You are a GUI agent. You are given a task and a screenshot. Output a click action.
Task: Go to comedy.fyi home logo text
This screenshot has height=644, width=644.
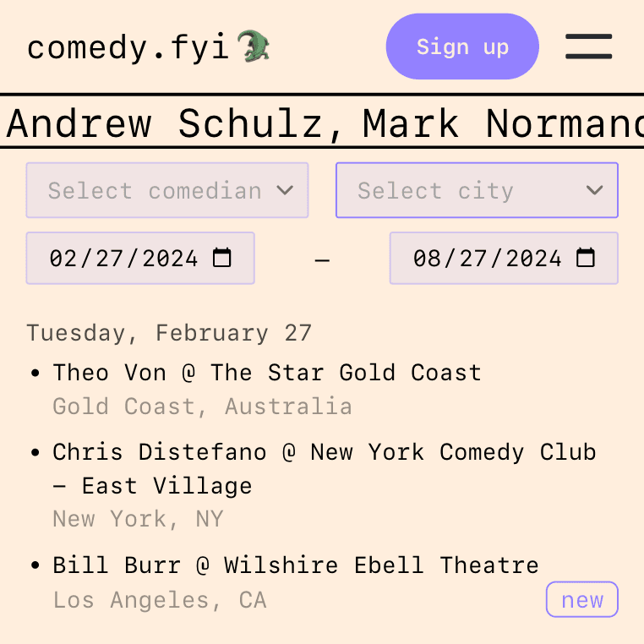click(128, 47)
